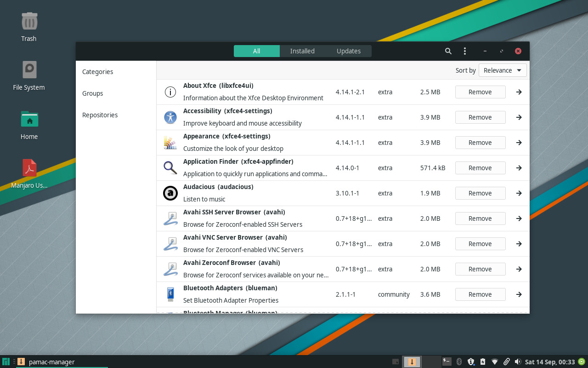Remove the Blueman Bluetooth Adapters package
This screenshot has width=588, height=368.
480,294
